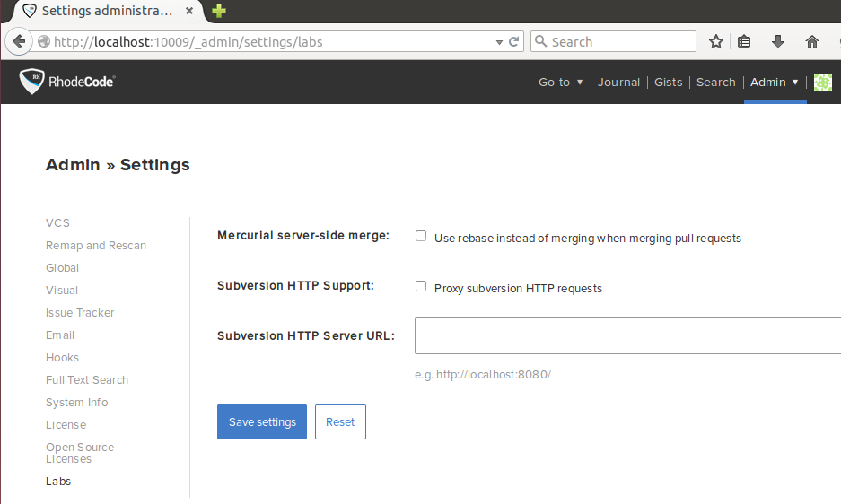The height and width of the screenshot is (504, 841).
Task: Bookmark this page with star icon
Action: 716,41
